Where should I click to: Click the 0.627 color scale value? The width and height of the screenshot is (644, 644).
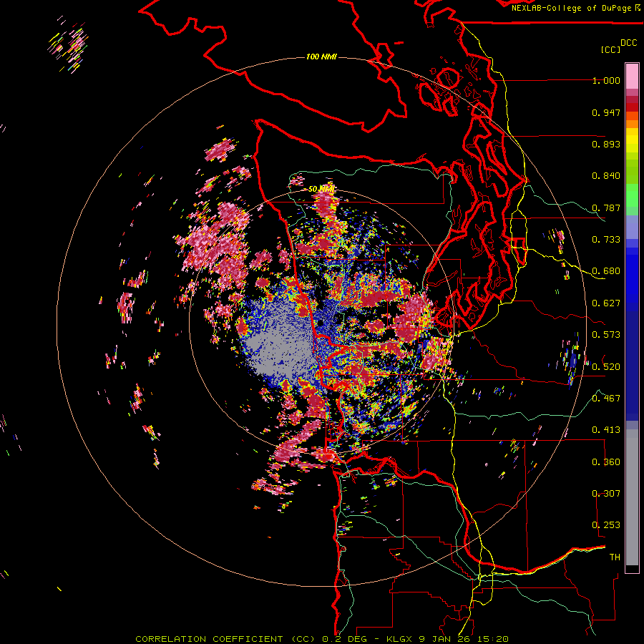tap(606, 303)
